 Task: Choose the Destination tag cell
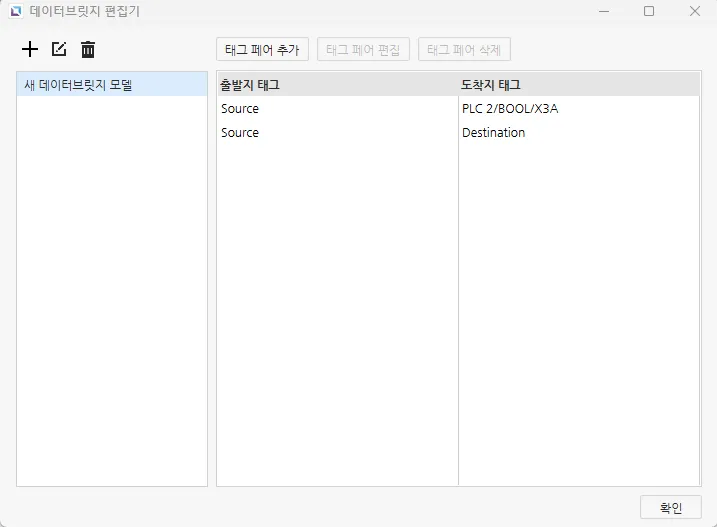(x=493, y=132)
